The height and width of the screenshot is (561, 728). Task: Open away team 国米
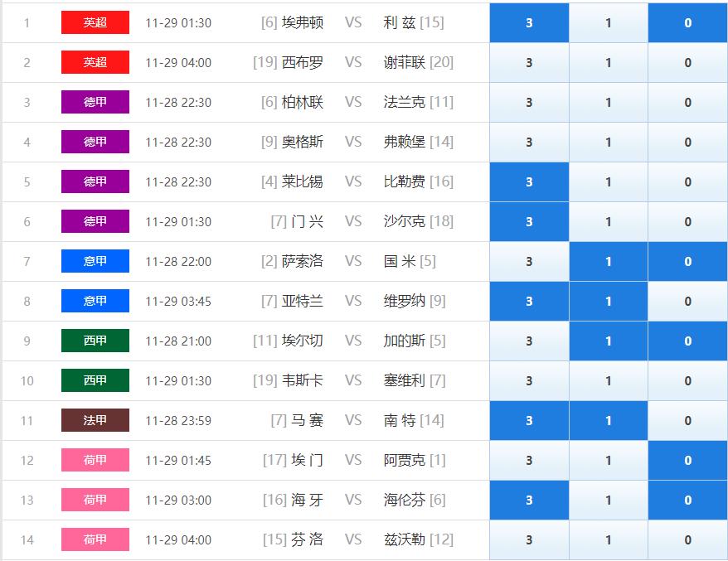coord(400,261)
